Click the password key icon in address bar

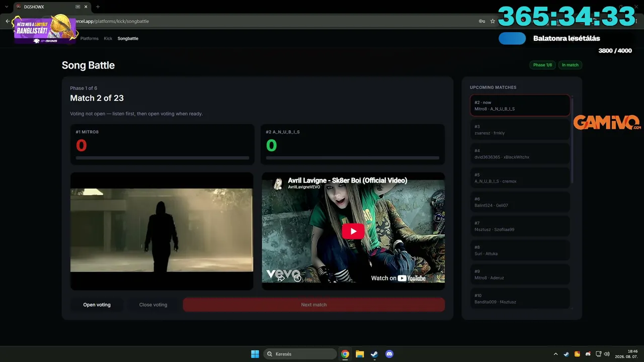point(482,21)
